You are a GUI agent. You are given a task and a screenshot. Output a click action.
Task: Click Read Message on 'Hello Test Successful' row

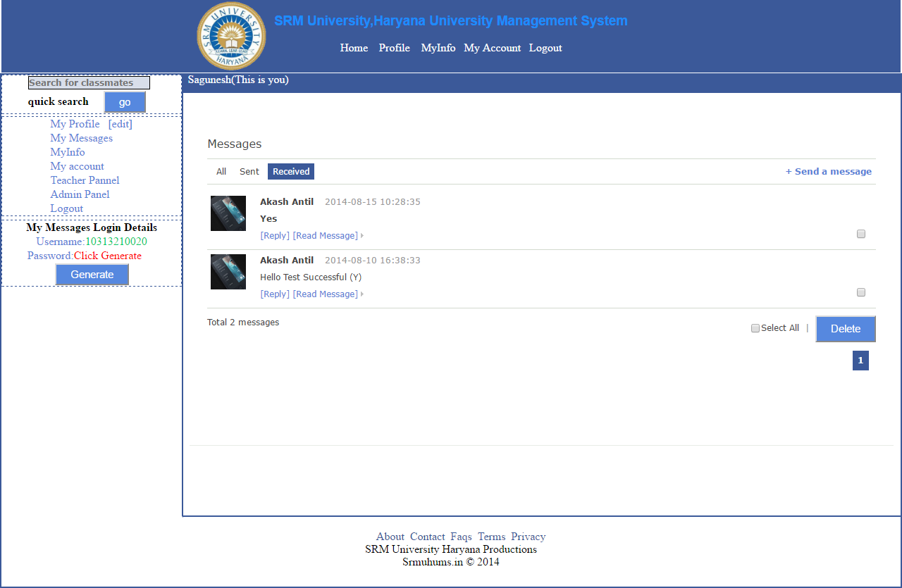pos(326,294)
